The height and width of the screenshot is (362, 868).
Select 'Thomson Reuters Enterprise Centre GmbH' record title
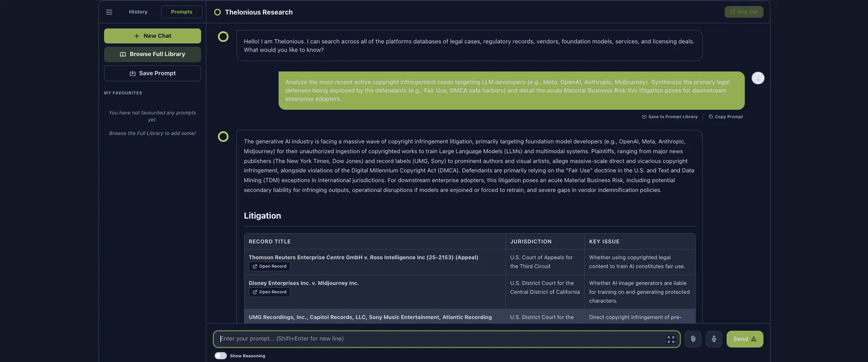coord(363,257)
